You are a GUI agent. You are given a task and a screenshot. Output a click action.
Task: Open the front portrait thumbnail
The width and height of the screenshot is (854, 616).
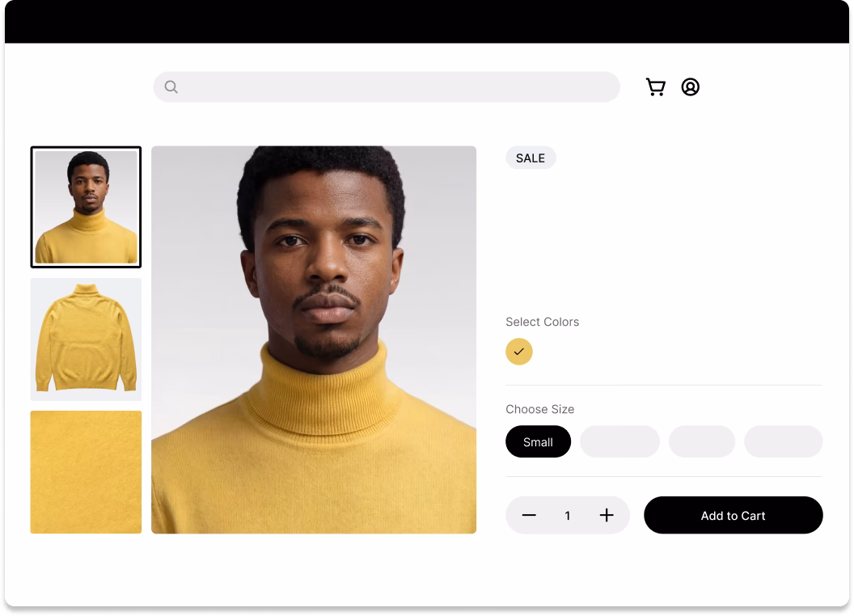(85, 206)
